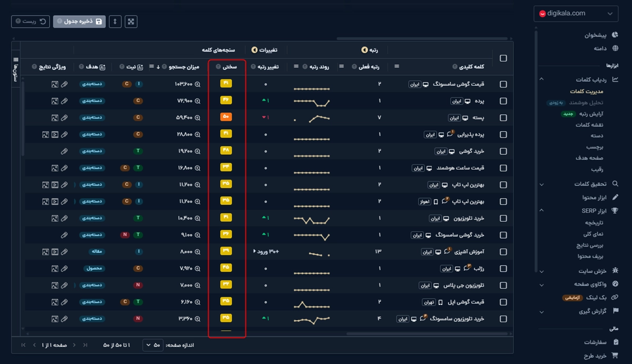Click the note bubble icon in پرده پذیرایی row
The width and height of the screenshot is (632, 364).
(x=450, y=134)
